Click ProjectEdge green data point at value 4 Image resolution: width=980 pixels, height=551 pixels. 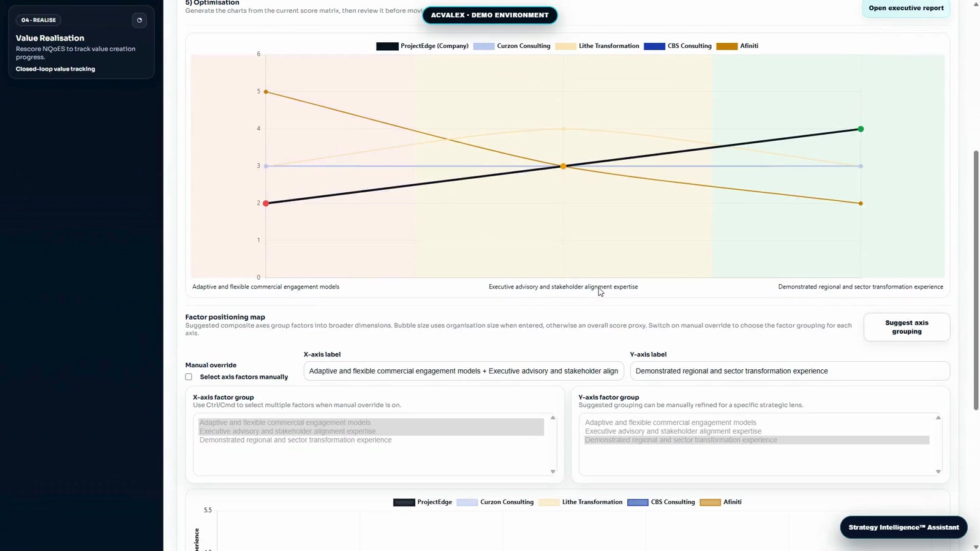861,129
